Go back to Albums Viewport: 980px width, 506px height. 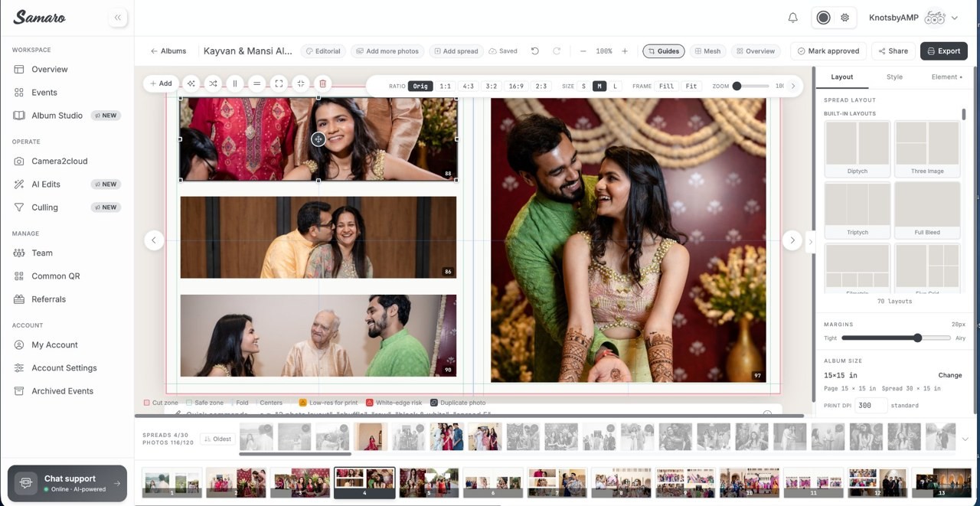pyautogui.click(x=168, y=51)
